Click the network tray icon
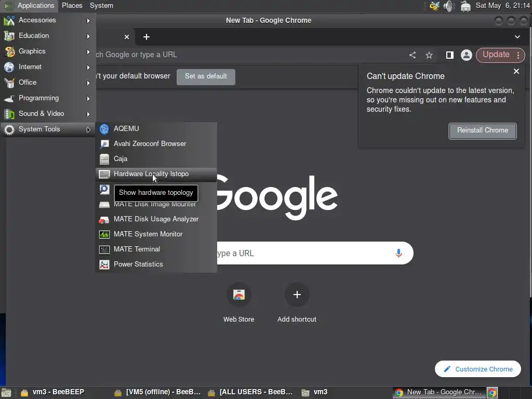This screenshot has height=399, width=532. 465,6
